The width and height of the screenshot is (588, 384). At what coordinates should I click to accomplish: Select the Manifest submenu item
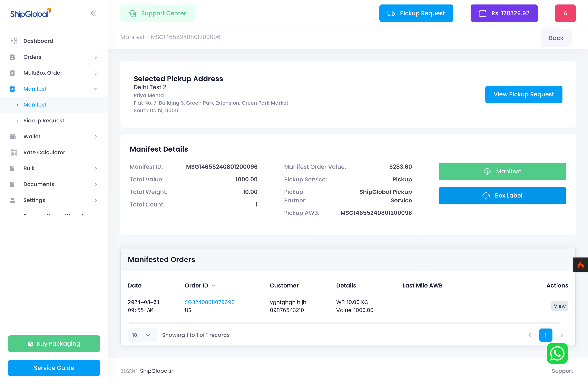tap(35, 105)
